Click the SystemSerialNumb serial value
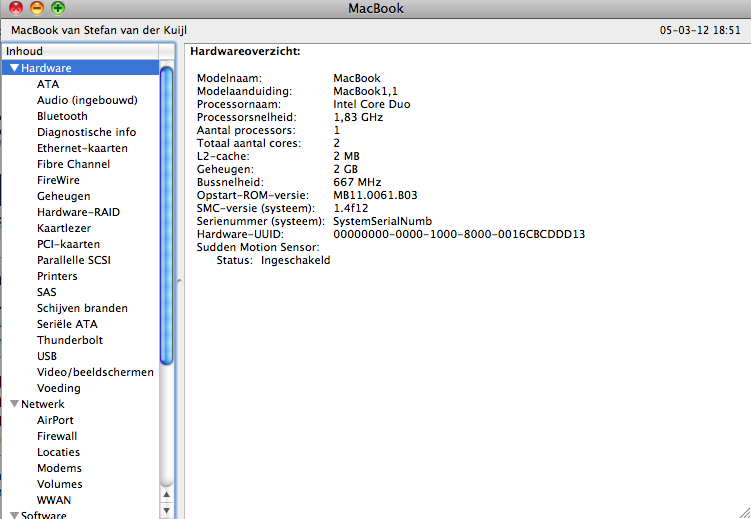751x519 pixels. click(x=383, y=221)
